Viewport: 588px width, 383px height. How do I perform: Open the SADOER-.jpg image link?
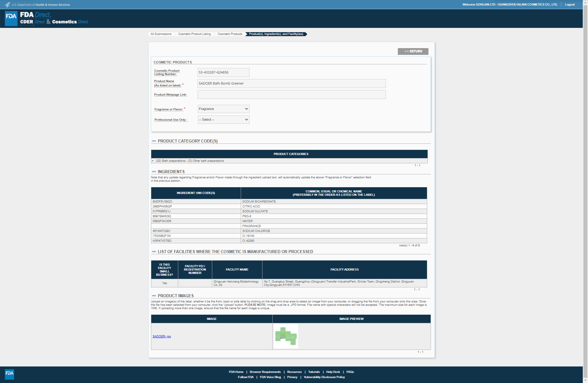(x=162, y=336)
